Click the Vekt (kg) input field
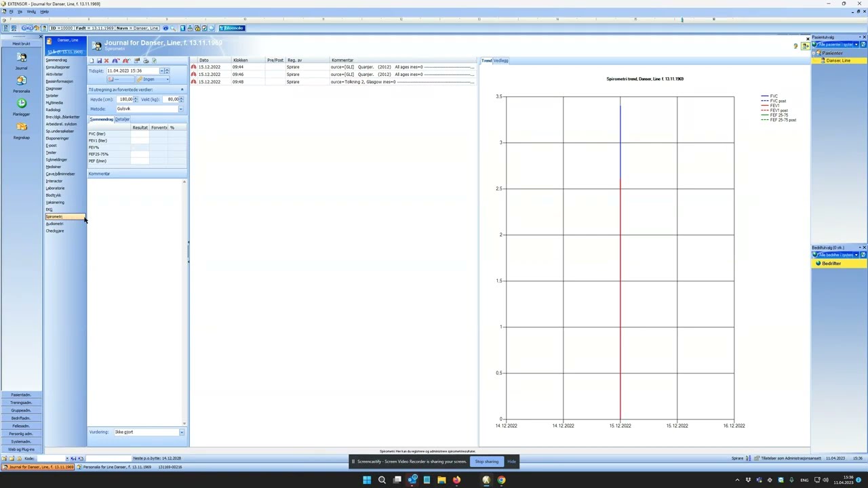The width and height of the screenshot is (868, 488). (171, 100)
